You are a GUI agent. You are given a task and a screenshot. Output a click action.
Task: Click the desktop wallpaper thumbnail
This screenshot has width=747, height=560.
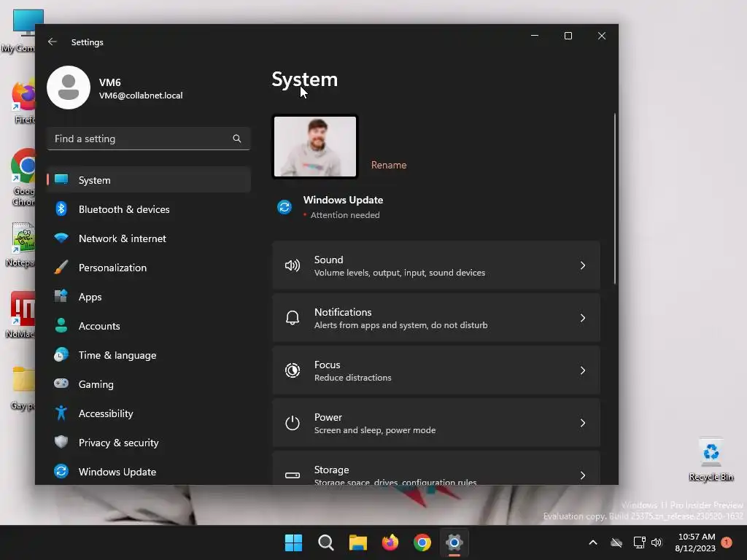[315, 147]
